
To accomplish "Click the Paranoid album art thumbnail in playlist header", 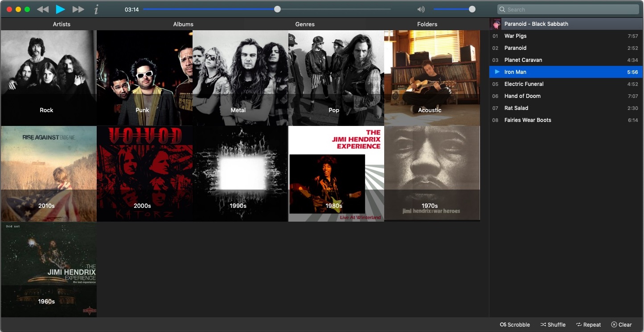I will pos(496,24).
